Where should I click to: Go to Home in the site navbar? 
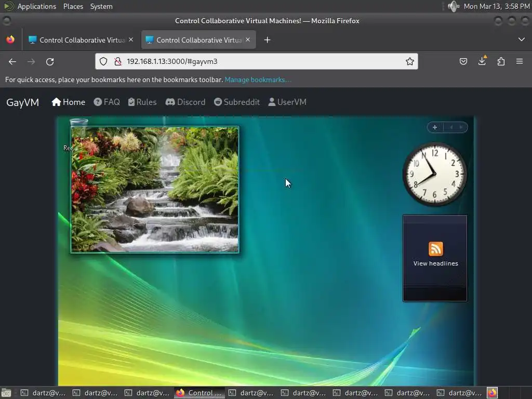(x=69, y=102)
